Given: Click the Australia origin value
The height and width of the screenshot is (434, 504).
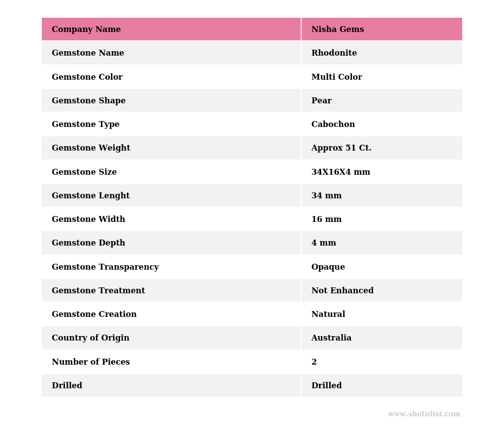Looking at the screenshot, I should point(331,338).
